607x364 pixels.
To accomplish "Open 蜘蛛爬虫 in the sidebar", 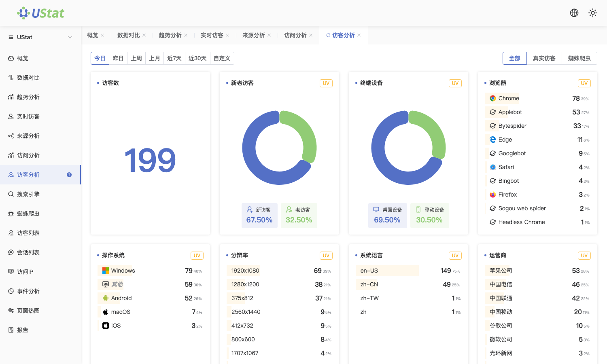I will [40, 214].
